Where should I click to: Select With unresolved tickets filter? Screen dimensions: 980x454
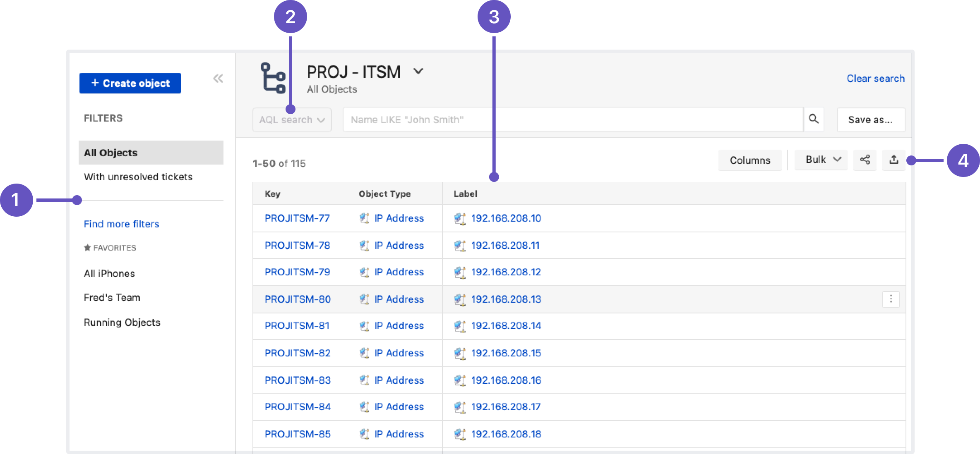click(x=138, y=177)
